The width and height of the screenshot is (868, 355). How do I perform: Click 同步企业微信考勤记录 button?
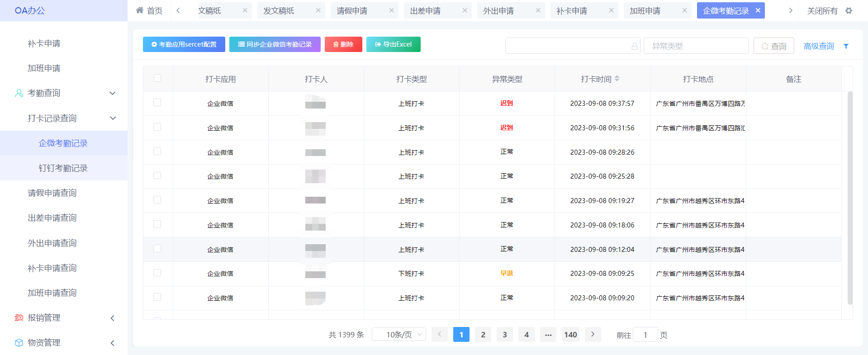point(275,44)
